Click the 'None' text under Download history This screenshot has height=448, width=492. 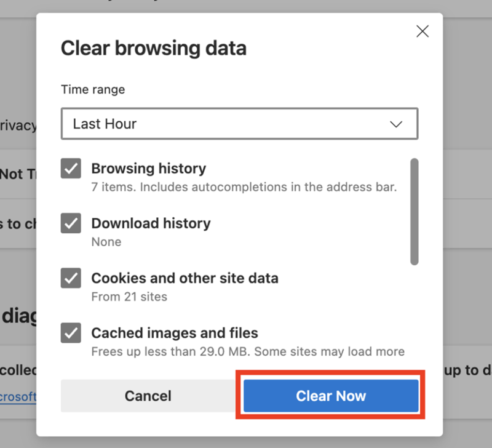[106, 242]
